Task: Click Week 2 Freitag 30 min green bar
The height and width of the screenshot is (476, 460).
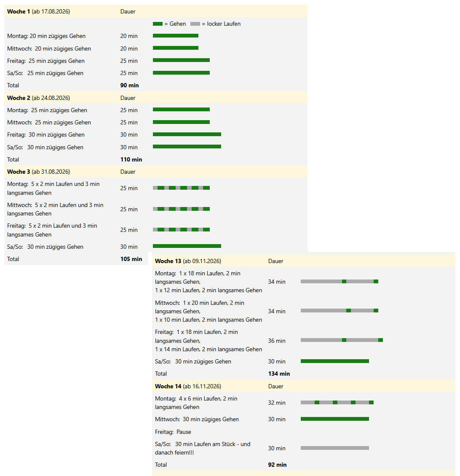Action: coord(187,134)
